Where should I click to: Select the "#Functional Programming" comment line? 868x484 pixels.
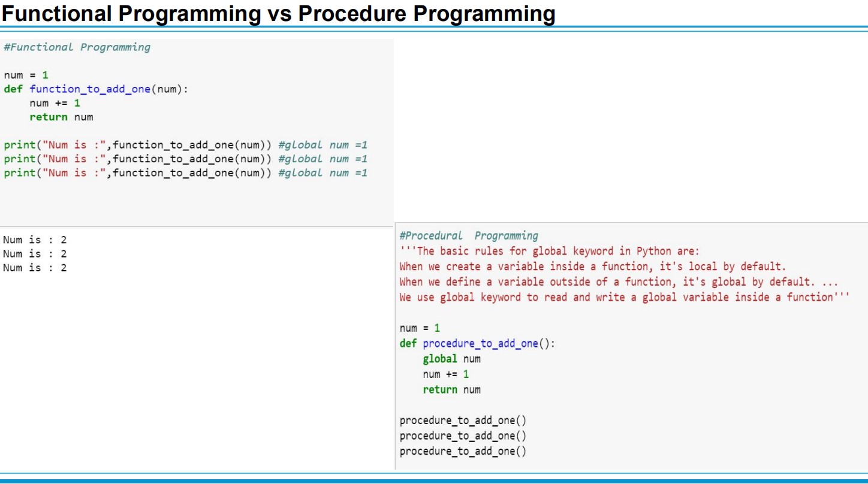click(x=77, y=47)
